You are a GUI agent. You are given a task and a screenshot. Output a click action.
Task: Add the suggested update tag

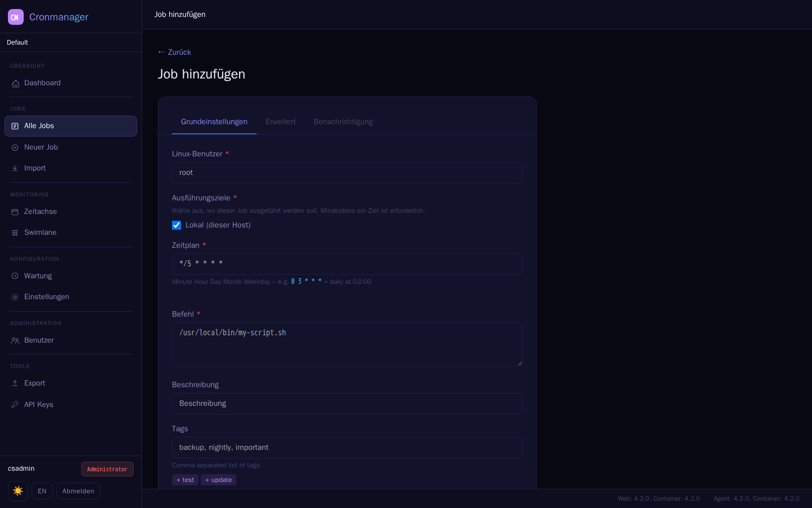click(x=218, y=480)
